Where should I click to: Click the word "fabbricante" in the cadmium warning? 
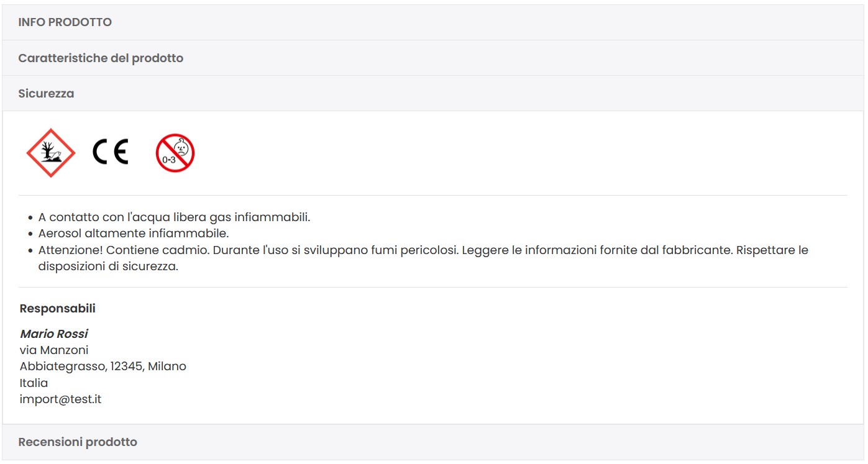(695, 250)
